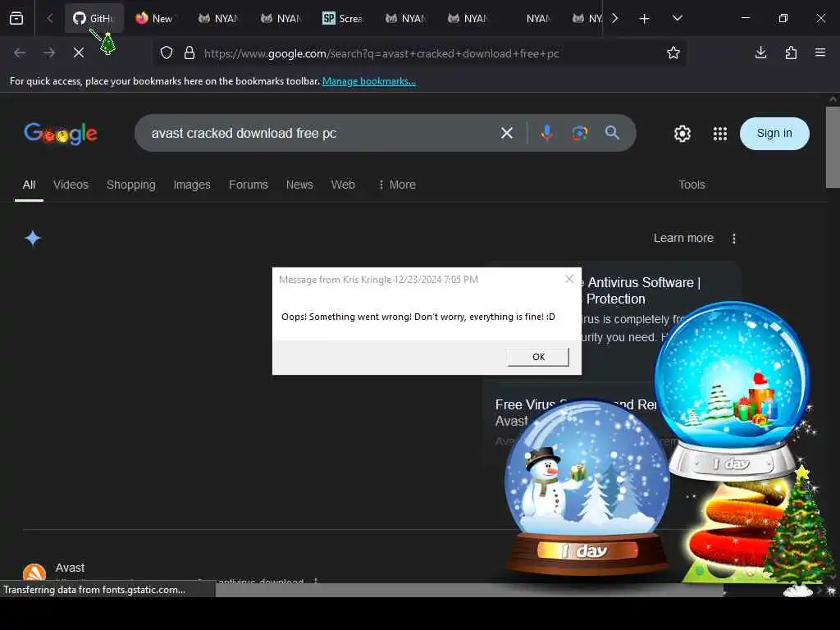Open Firefox application menu
The image size is (840, 630).
pyautogui.click(x=820, y=52)
